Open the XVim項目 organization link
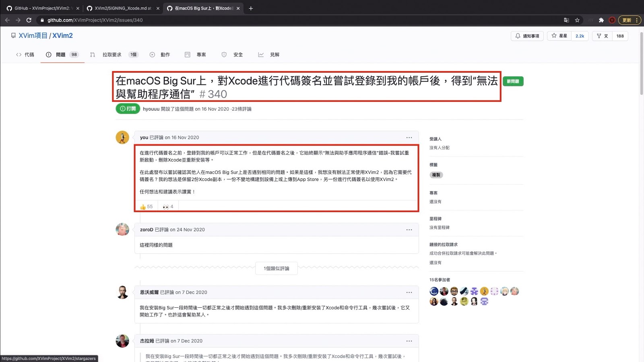The height and width of the screenshot is (362, 644). point(33,36)
